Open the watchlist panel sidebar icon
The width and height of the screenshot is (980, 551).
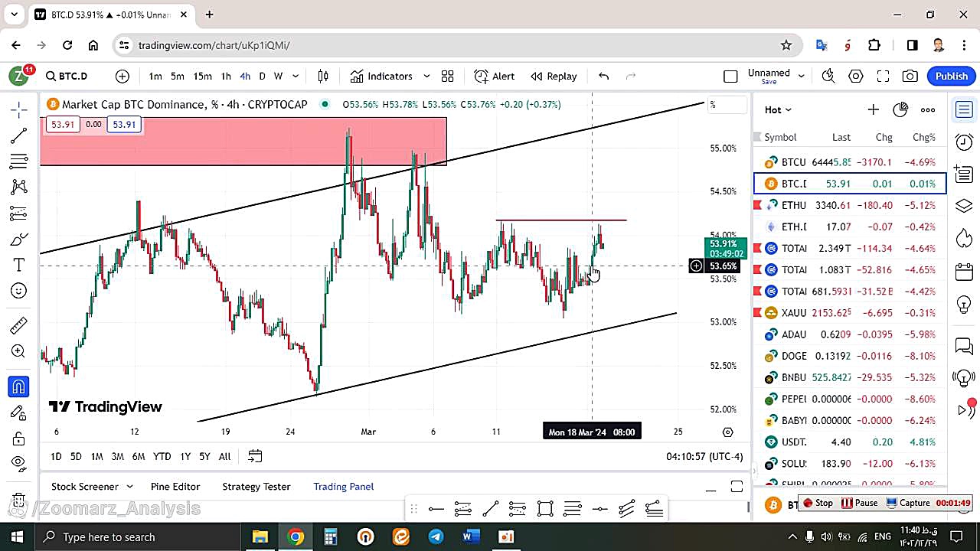(x=964, y=109)
